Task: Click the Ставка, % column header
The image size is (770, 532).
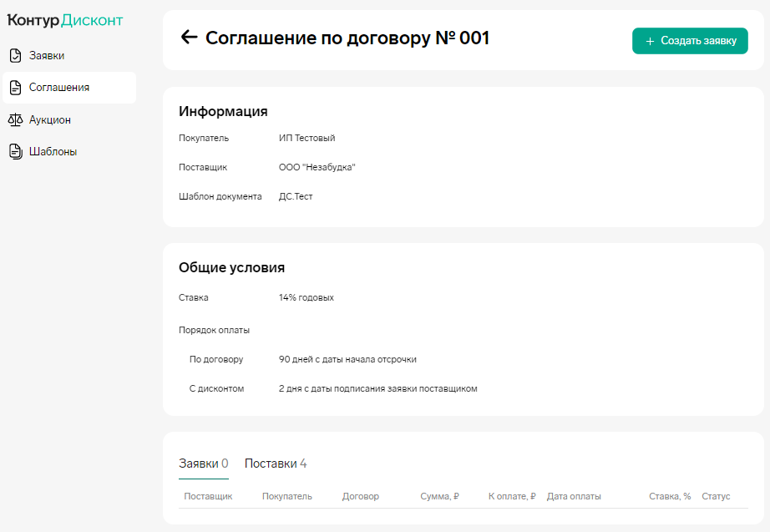Action: [670, 496]
